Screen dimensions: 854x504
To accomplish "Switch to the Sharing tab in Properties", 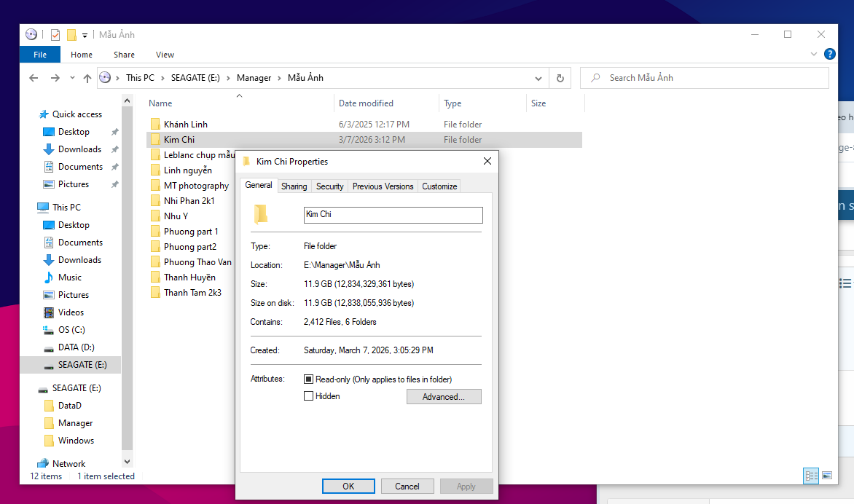I will coord(294,186).
